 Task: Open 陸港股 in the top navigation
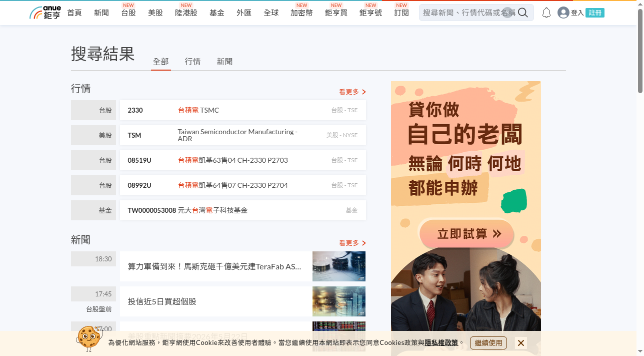pyautogui.click(x=186, y=13)
